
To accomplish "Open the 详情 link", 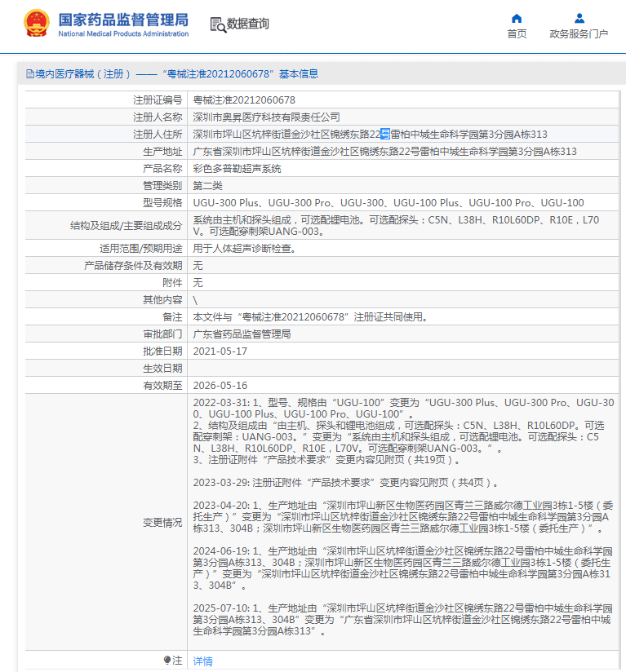I will pyautogui.click(x=202, y=661).
